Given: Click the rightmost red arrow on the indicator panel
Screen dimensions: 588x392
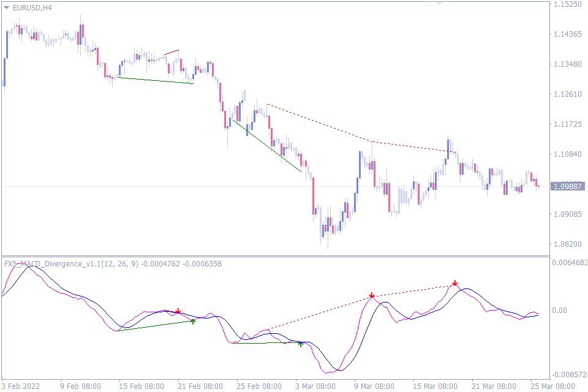Looking at the screenshot, I should (x=456, y=282).
